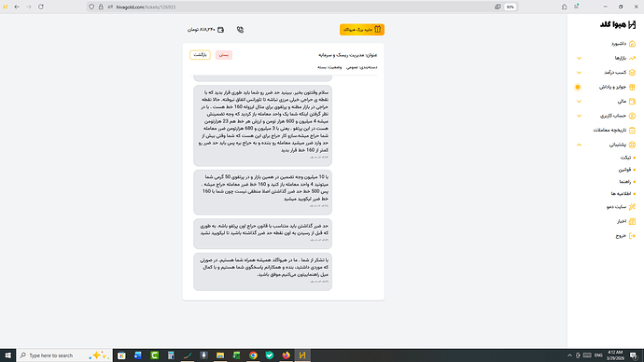Expand the Earn income (کسب درآمد) chevron
Screen dimensions: 644x362
point(579,73)
